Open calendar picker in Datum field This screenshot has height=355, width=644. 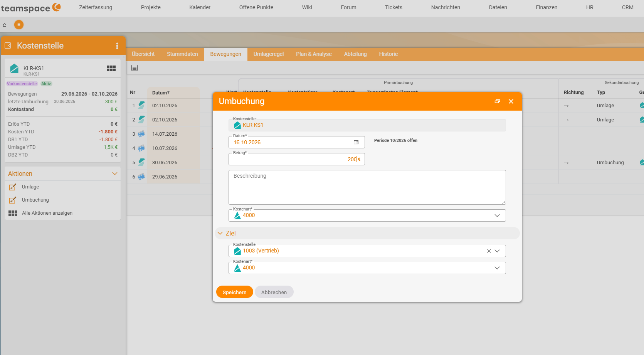(356, 142)
